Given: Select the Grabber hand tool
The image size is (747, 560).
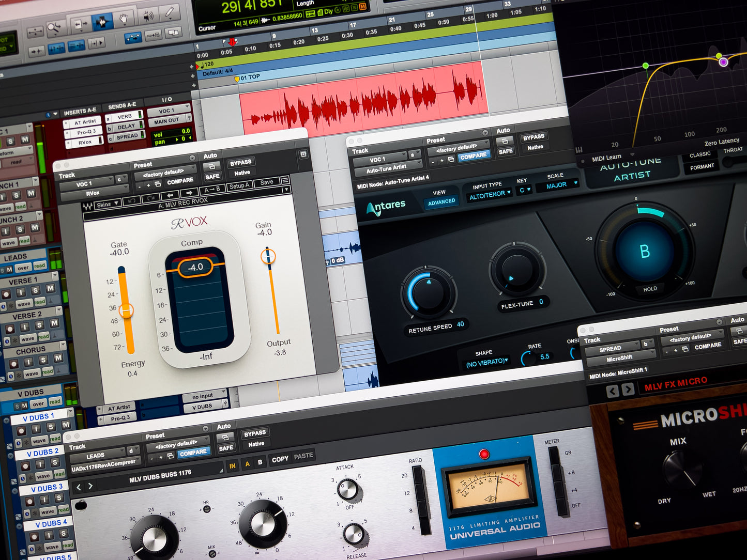Looking at the screenshot, I should pyautogui.click(x=124, y=19).
